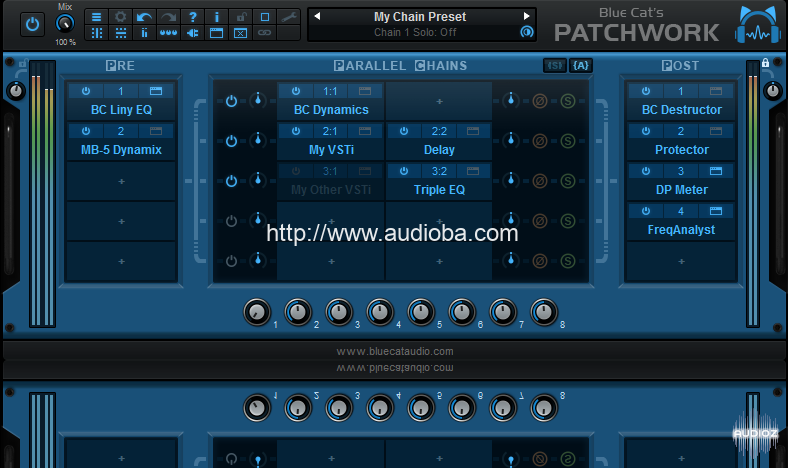Click the vertical columns layout icon

click(96, 33)
